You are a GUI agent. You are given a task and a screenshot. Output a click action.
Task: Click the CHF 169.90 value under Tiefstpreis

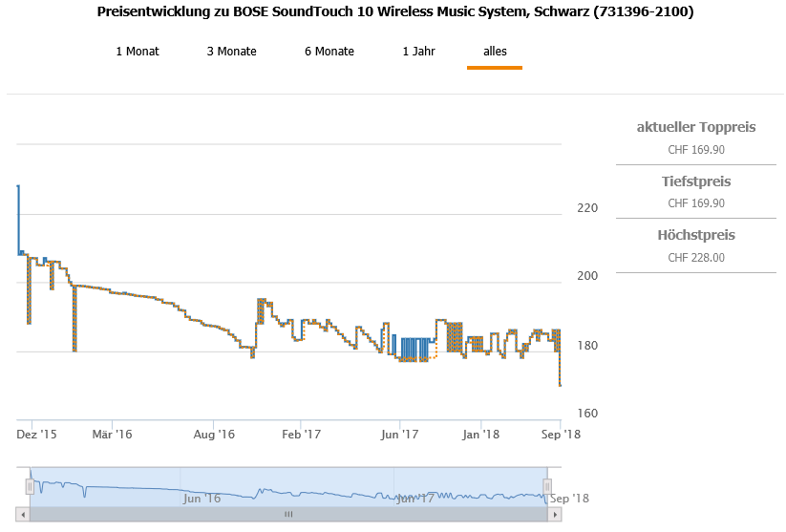point(696,203)
